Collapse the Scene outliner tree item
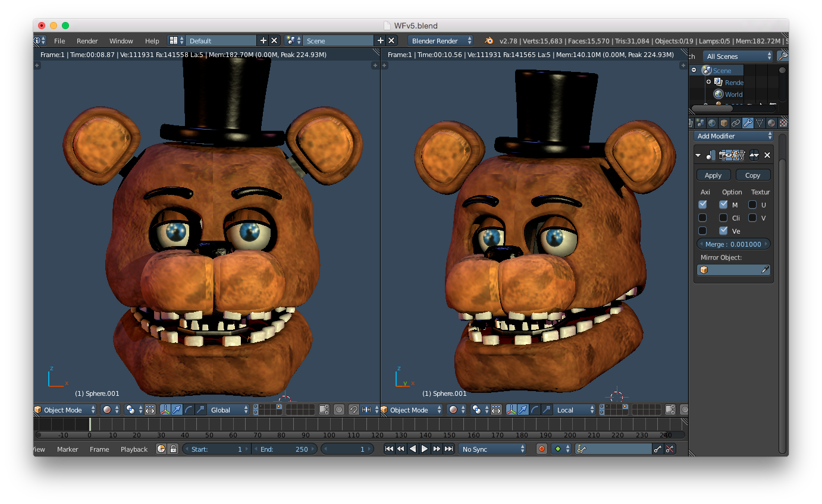This screenshot has width=822, height=504. point(694,70)
